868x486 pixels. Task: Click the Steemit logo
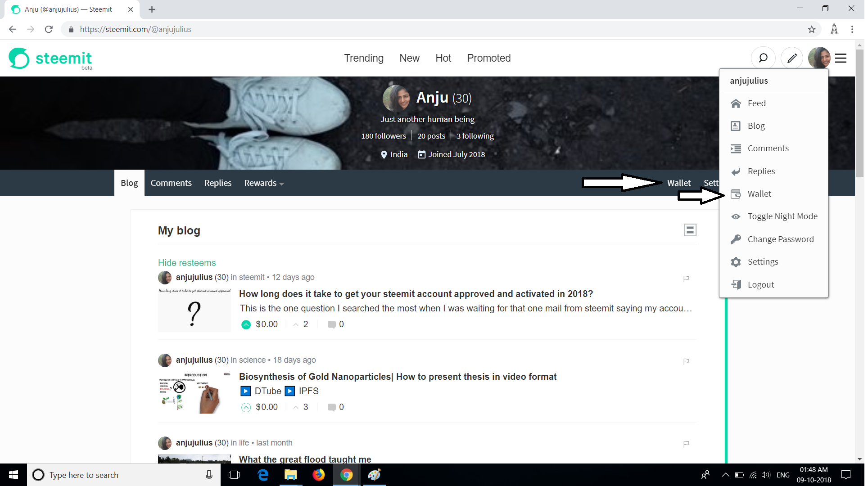50,59
